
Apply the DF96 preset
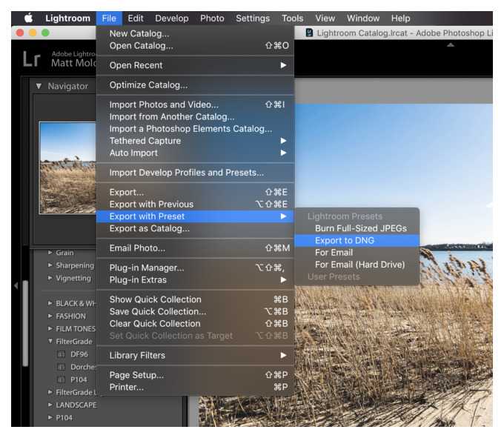tap(79, 354)
